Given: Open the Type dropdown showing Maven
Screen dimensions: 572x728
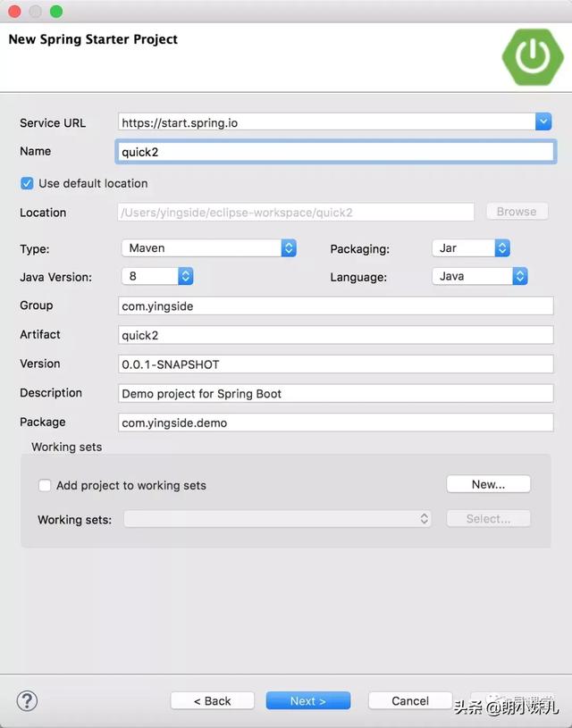Looking at the screenshot, I should [x=209, y=248].
